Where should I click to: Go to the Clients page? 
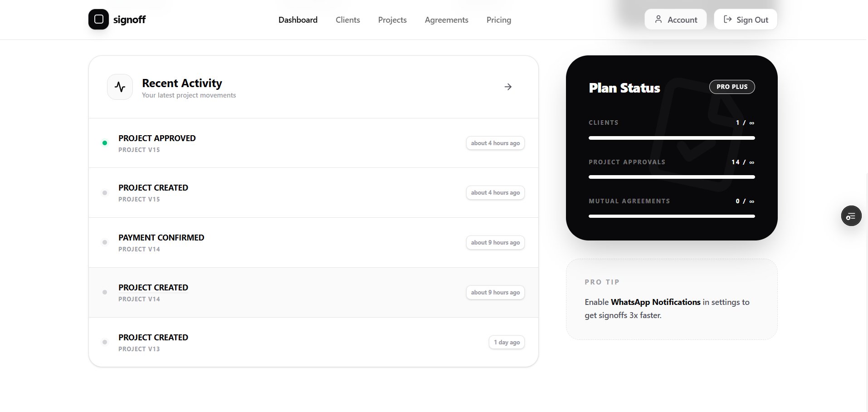point(348,20)
